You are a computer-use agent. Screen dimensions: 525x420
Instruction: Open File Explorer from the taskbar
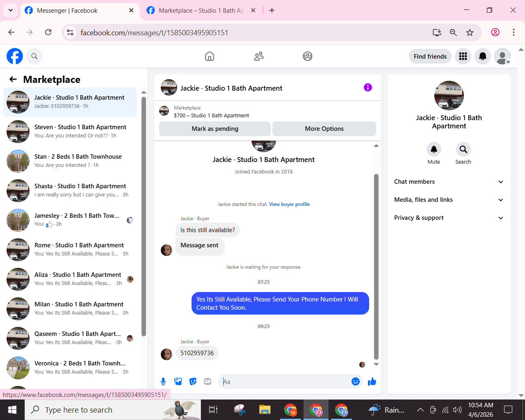(x=265, y=410)
